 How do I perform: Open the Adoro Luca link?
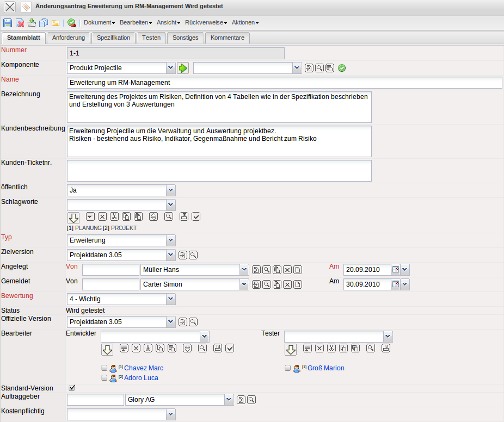pyautogui.click(x=141, y=378)
